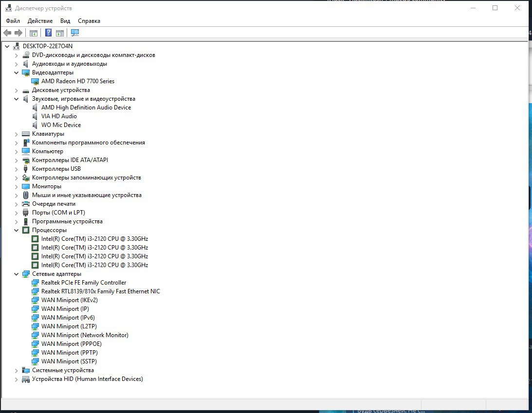Select WAN Miniport (IKEv2)
This screenshot has width=532, height=413.
[x=69, y=301]
